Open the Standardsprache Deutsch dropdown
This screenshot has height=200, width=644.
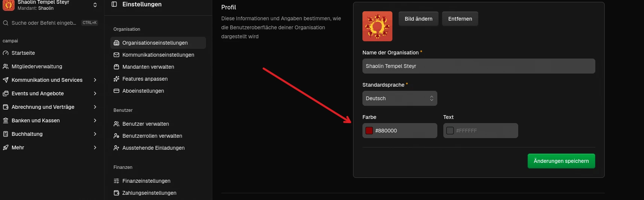click(400, 98)
